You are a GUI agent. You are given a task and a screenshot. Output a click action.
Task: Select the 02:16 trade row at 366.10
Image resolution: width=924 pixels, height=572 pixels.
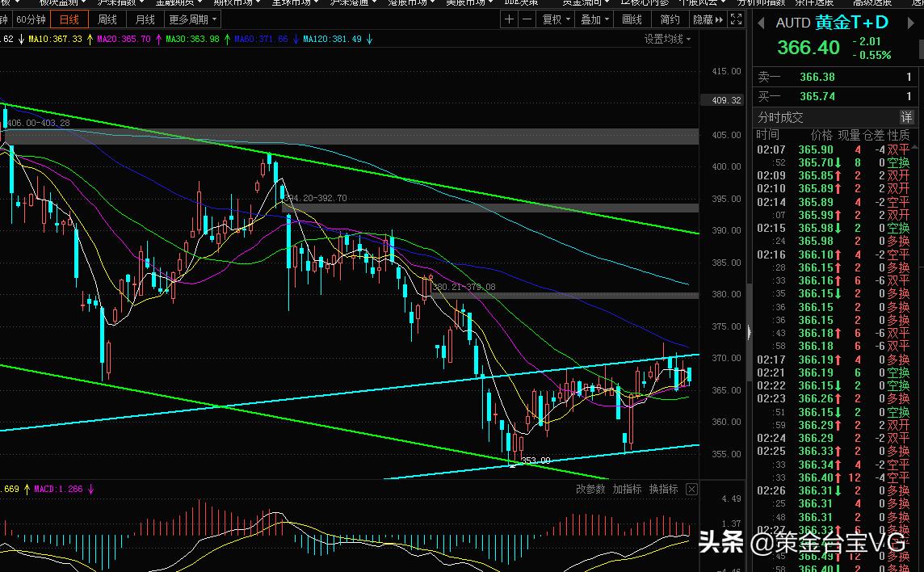point(833,254)
